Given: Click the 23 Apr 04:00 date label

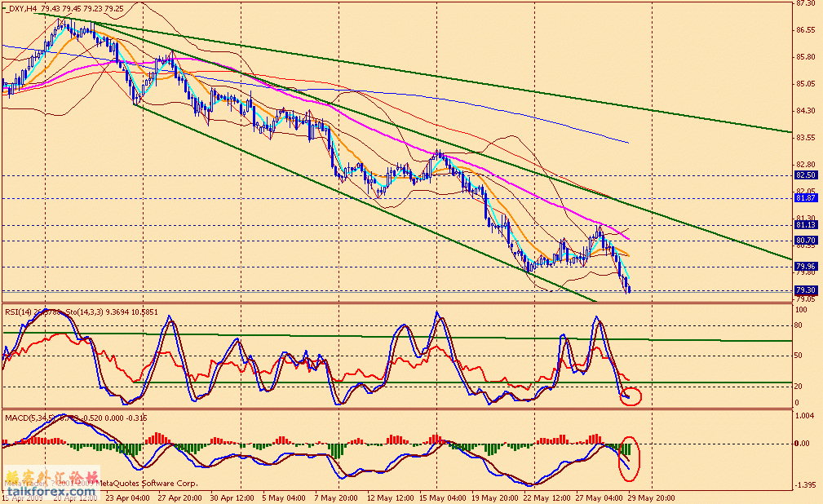Looking at the screenshot, I should [x=127, y=497].
